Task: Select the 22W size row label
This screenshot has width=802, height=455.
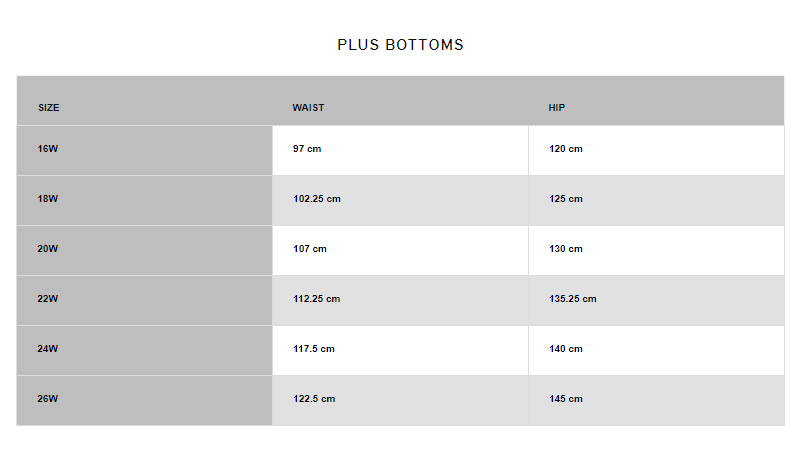Action: (48, 299)
